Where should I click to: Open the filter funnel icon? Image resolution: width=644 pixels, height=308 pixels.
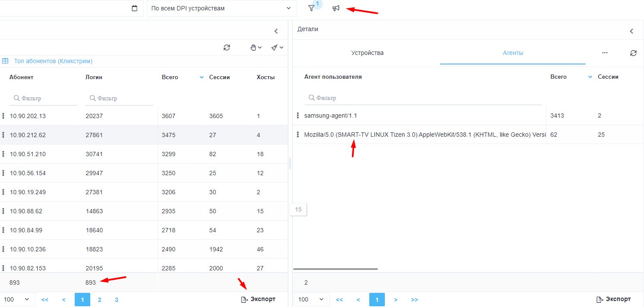click(311, 8)
